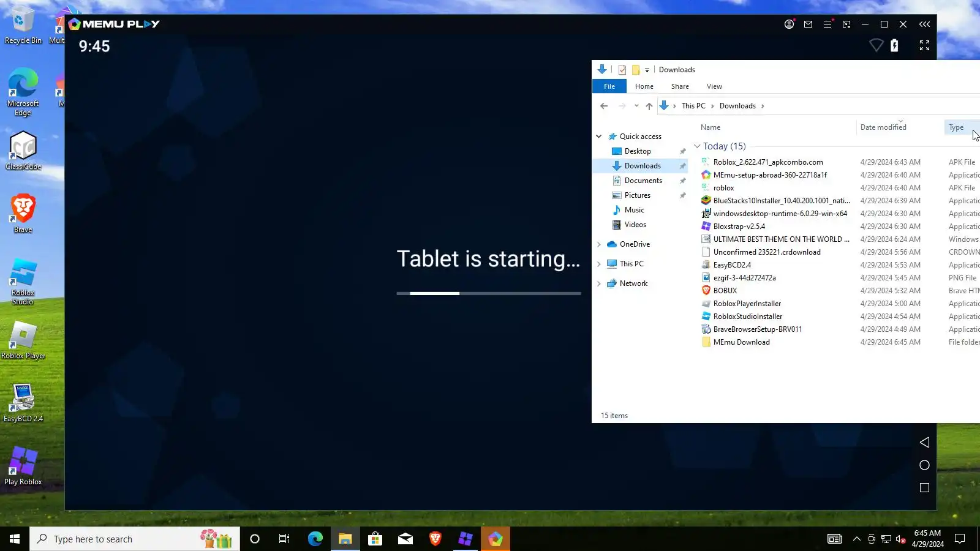Select the BOBUX file
Viewport: 980px width, 551px height.
tap(725, 291)
